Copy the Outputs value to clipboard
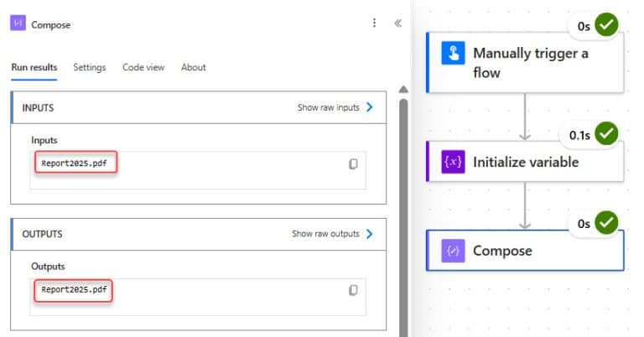The image size is (644, 337). (353, 289)
